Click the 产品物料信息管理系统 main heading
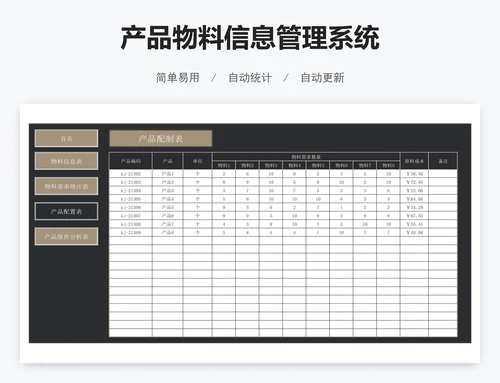This screenshot has height=383, width=500. point(250,37)
